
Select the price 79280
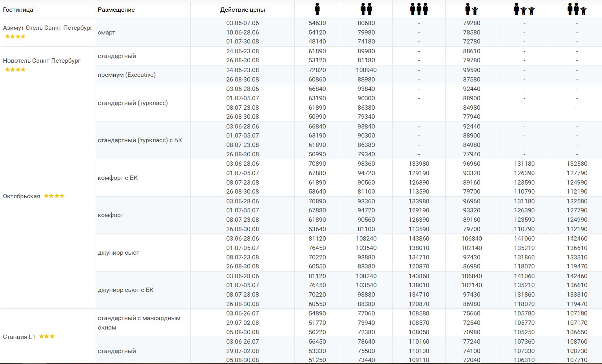coord(471,23)
